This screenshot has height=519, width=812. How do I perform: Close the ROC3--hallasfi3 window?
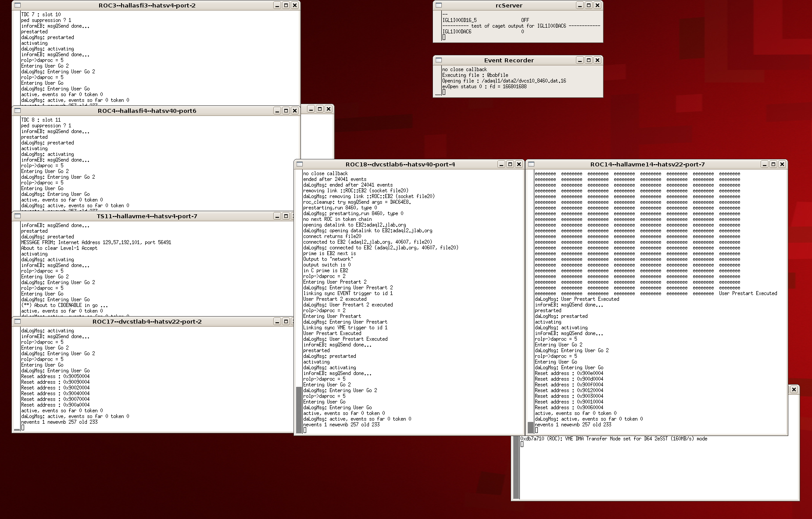[x=295, y=5]
